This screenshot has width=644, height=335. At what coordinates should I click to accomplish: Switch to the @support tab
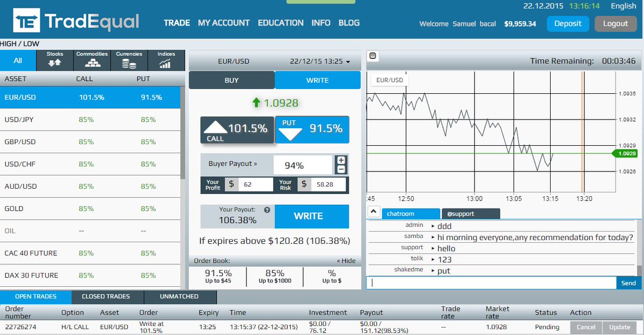click(471, 213)
